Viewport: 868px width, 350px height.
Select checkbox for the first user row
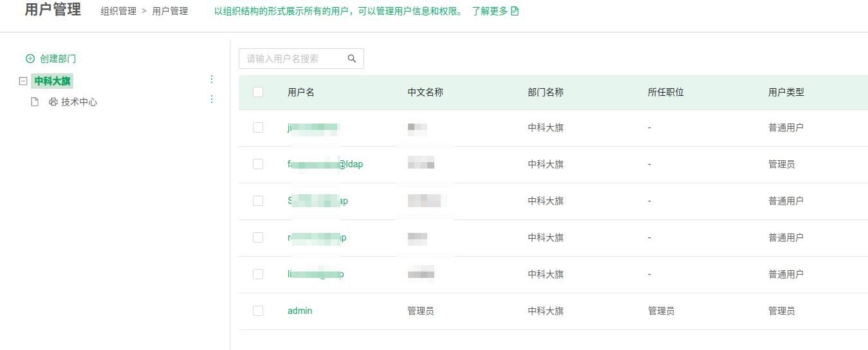pyautogui.click(x=258, y=127)
